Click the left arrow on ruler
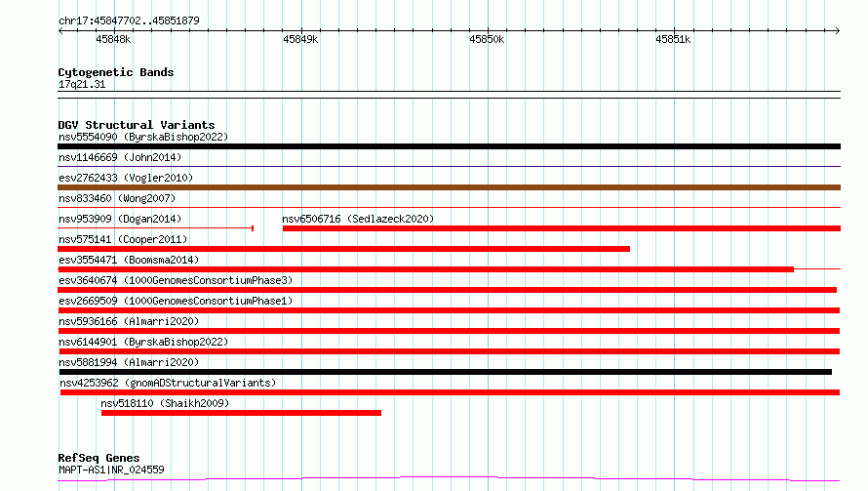Image resolution: width=868 pixels, height=491 pixels. click(x=60, y=30)
